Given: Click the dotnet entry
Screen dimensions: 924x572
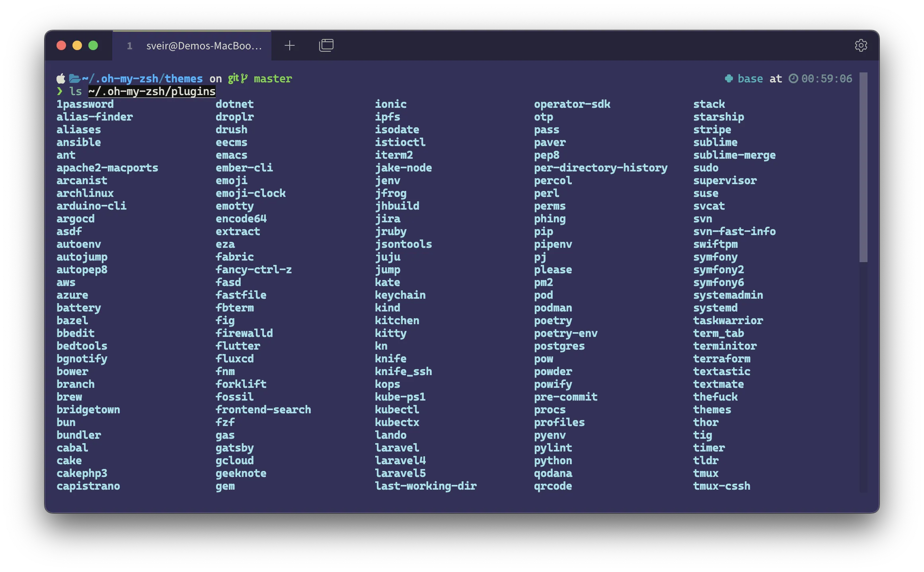Looking at the screenshot, I should 235,104.
